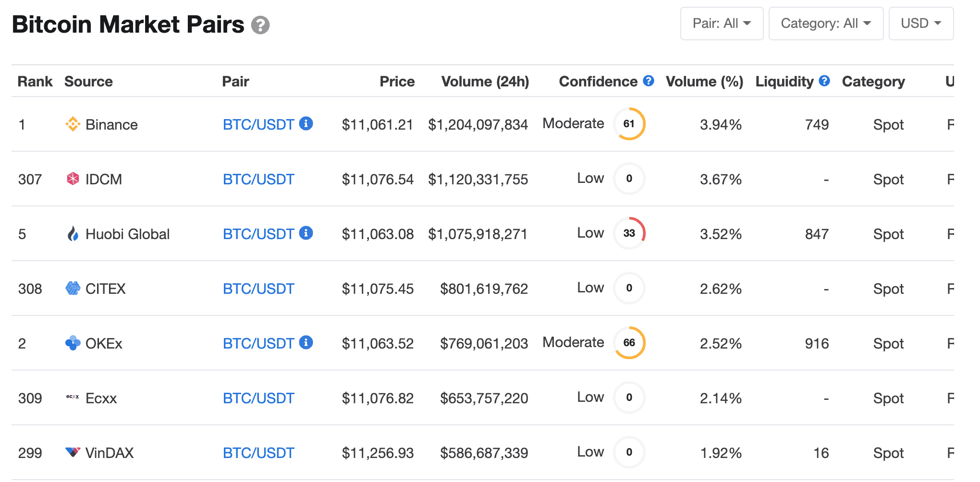The image size is (980, 482).
Task: Click the liquidity value 16
Action: click(x=821, y=453)
